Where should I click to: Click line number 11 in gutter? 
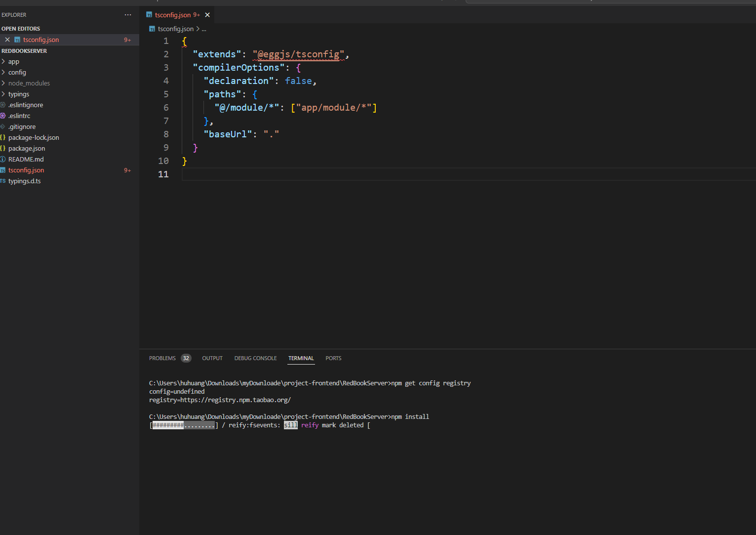pyautogui.click(x=163, y=174)
